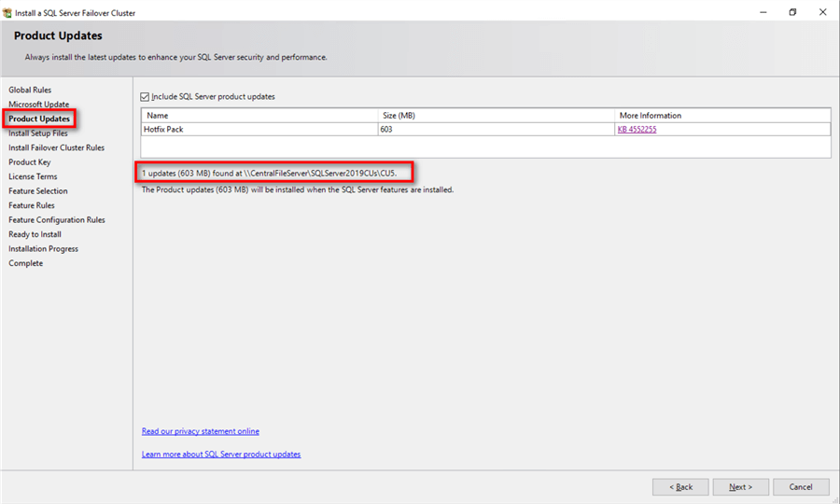Viewport: 840px width, 504px height.
Task: Go Back to previous step
Action: click(x=680, y=487)
